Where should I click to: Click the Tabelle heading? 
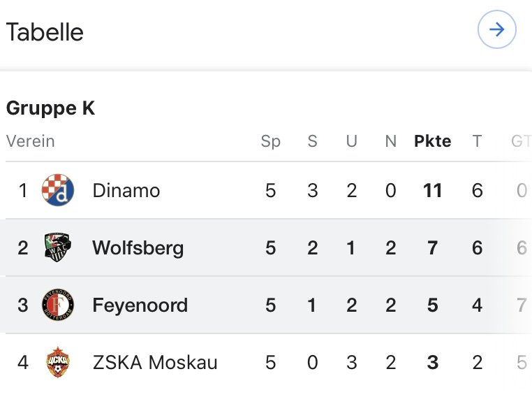click(45, 32)
